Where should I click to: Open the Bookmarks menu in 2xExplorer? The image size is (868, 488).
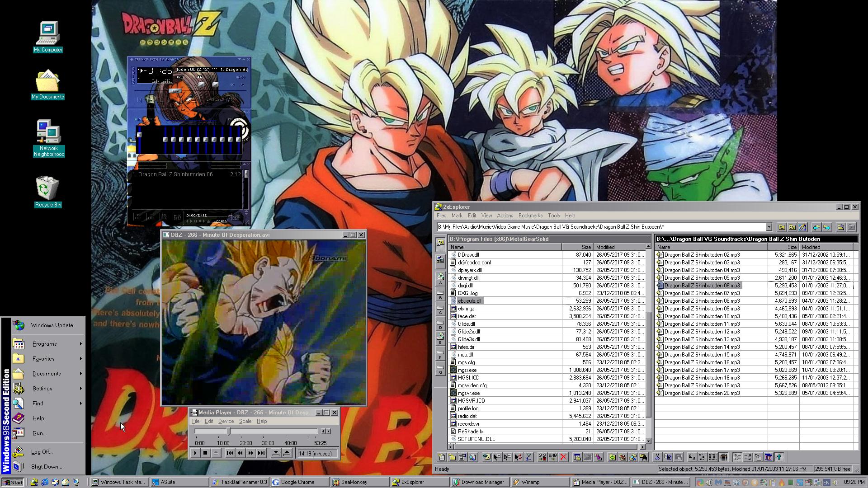pyautogui.click(x=530, y=216)
